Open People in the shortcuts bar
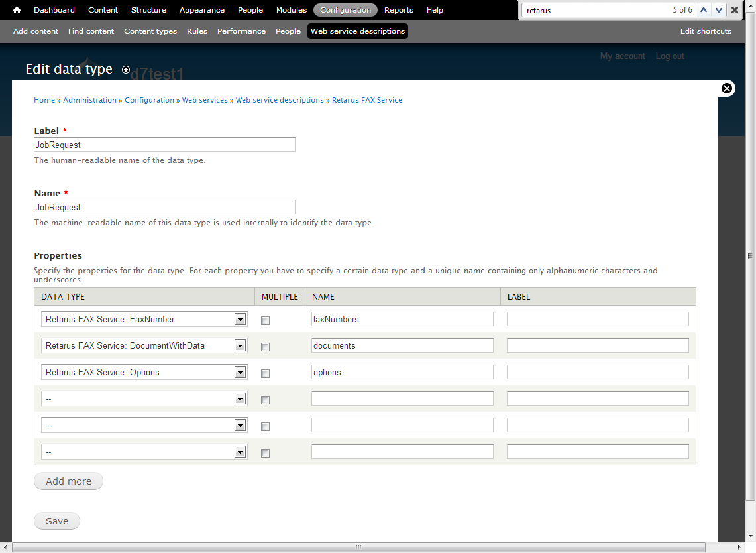 tap(288, 31)
